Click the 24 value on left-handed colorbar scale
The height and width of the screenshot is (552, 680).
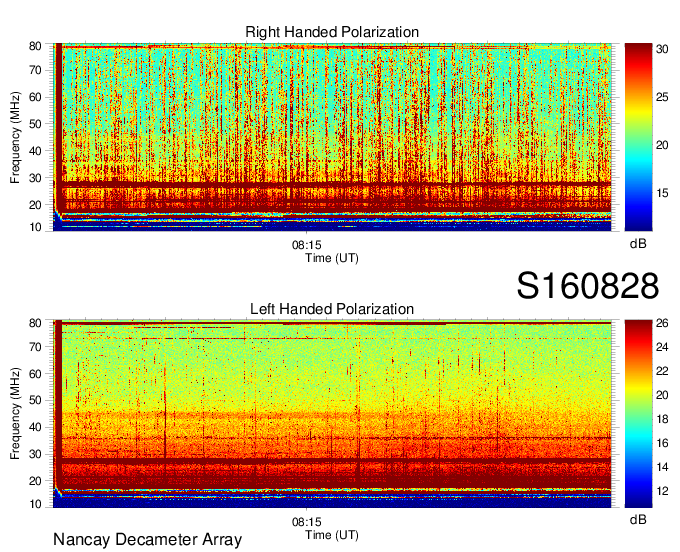click(x=662, y=347)
